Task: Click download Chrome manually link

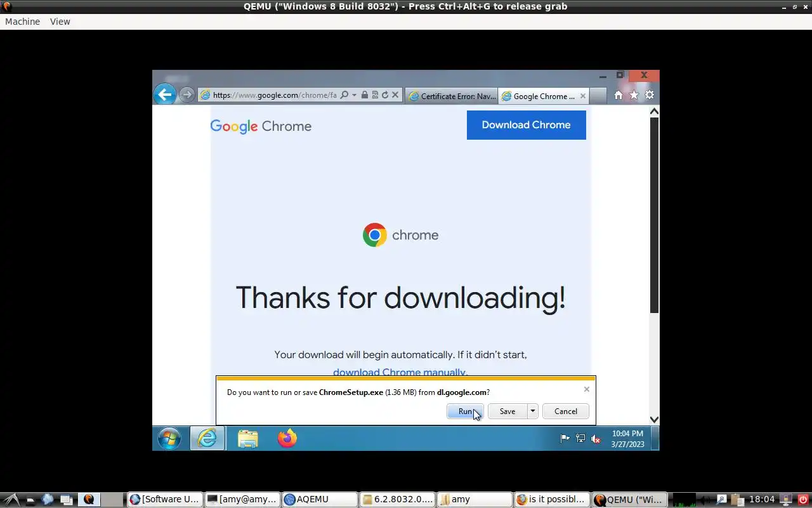Action: coord(400,372)
